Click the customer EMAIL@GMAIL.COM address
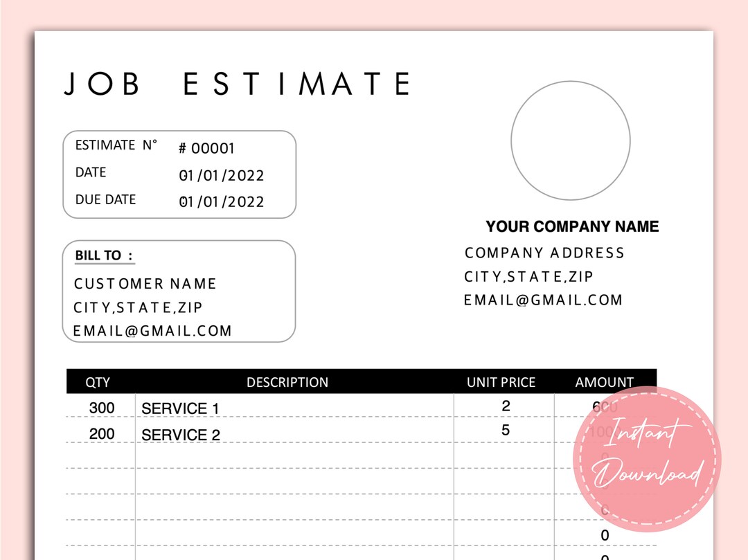Screen dimensions: 748x560 click(152, 331)
